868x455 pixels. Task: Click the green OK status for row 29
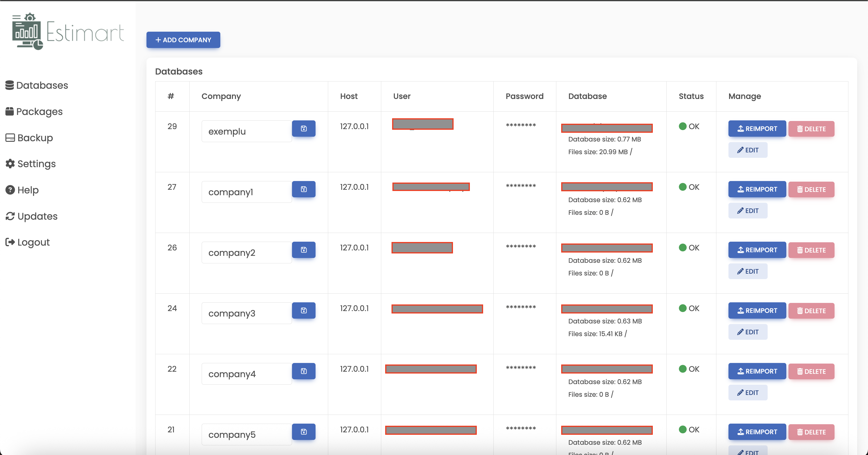point(689,126)
